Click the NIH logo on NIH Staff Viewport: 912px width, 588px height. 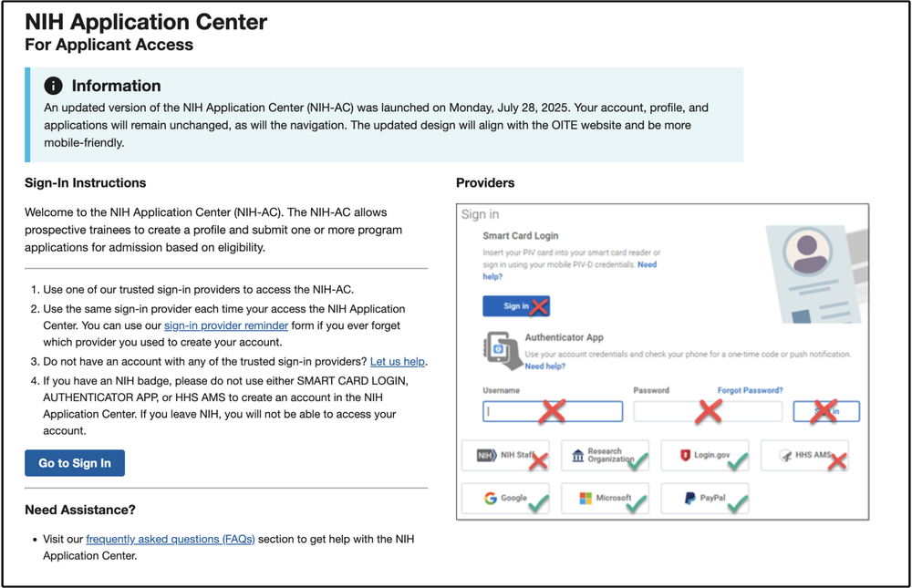coord(486,454)
